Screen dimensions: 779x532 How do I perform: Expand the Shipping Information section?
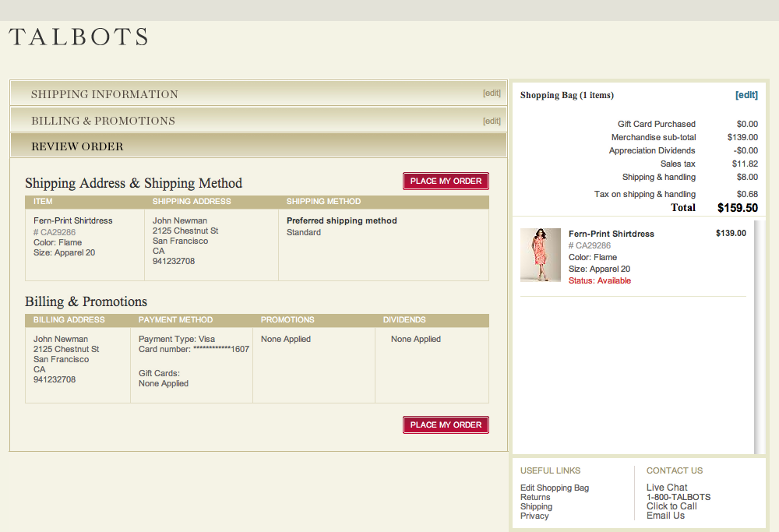[x=104, y=93]
